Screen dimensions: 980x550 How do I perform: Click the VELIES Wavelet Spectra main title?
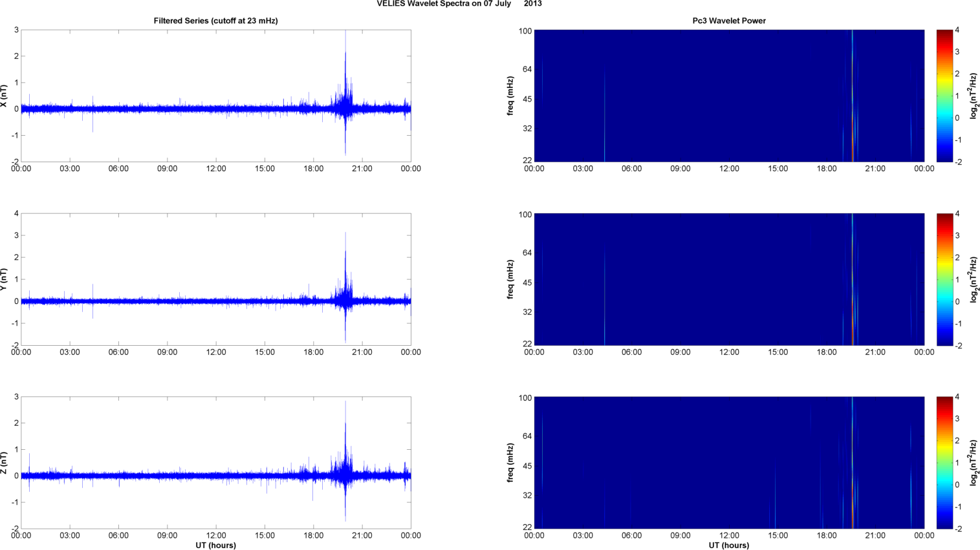[x=459, y=4]
